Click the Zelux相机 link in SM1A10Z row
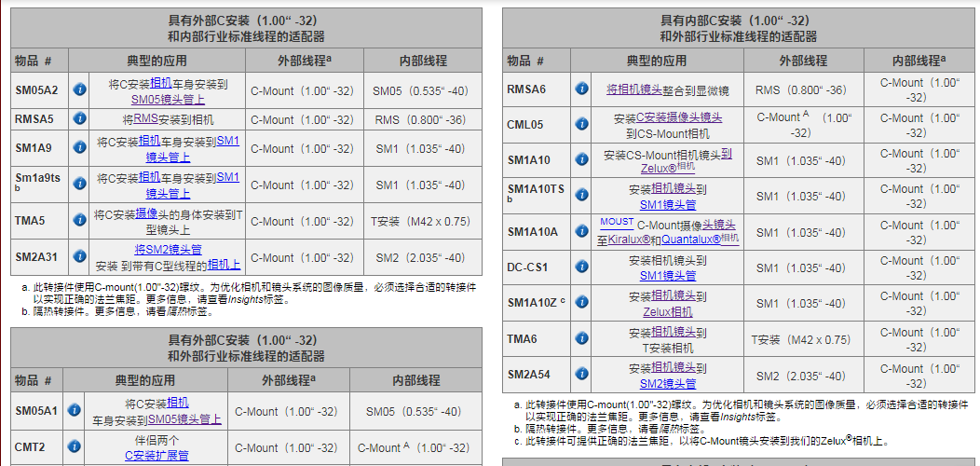The height and width of the screenshot is (466, 980). pyautogui.click(x=667, y=311)
